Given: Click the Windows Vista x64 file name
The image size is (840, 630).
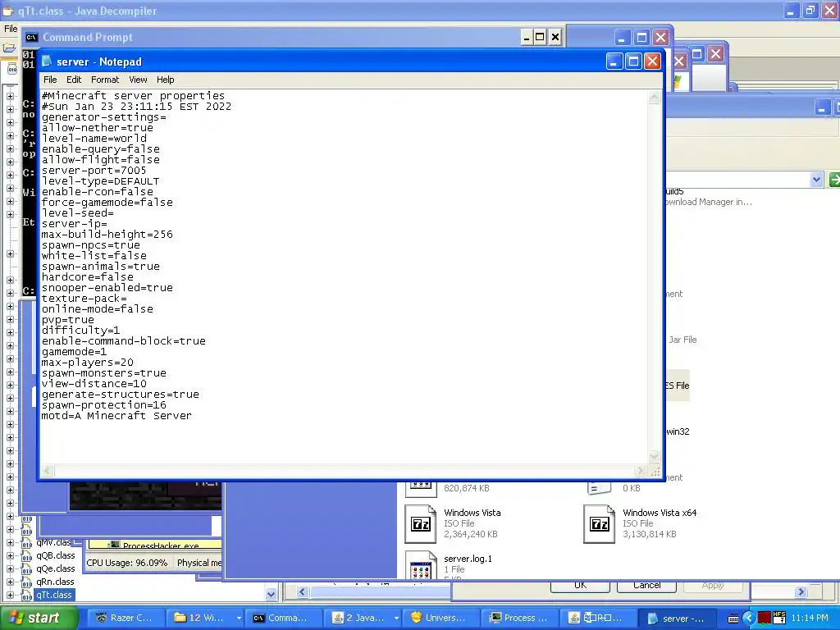Looking at the screenshot, I should pos(660,513).
